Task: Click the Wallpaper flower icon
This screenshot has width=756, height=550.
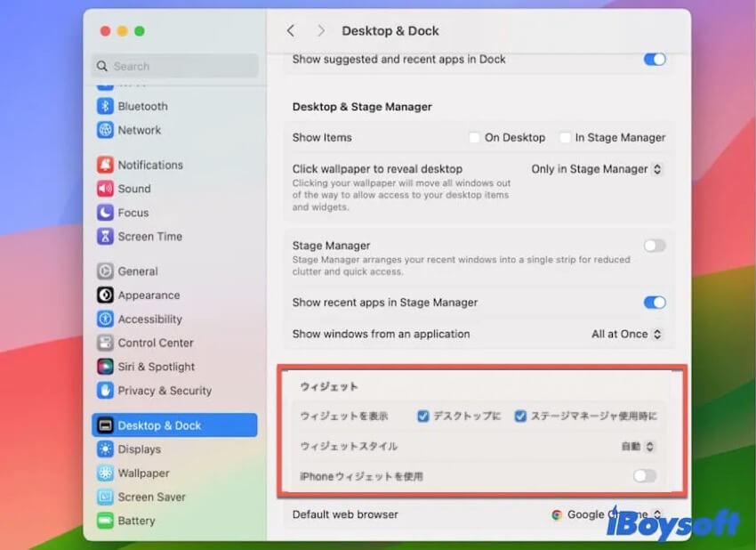Action: [105, 473]
